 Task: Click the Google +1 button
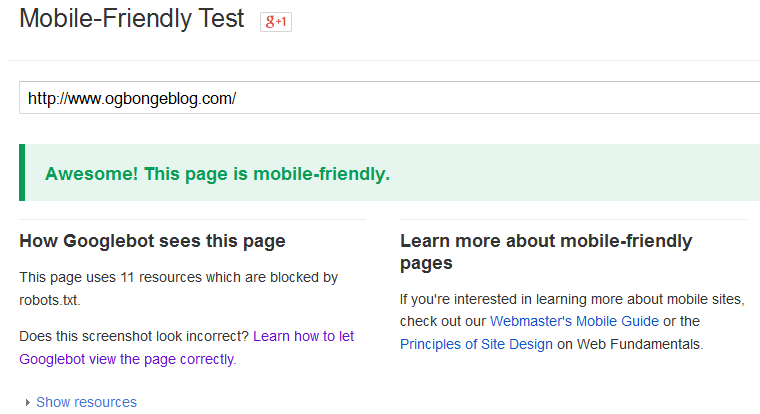(x=276, y=22)
